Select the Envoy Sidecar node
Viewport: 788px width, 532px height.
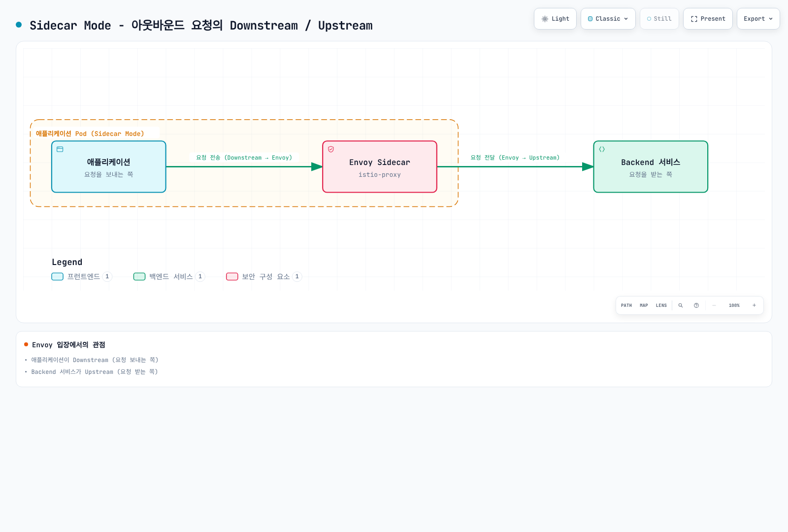click(x=380, y=167)
